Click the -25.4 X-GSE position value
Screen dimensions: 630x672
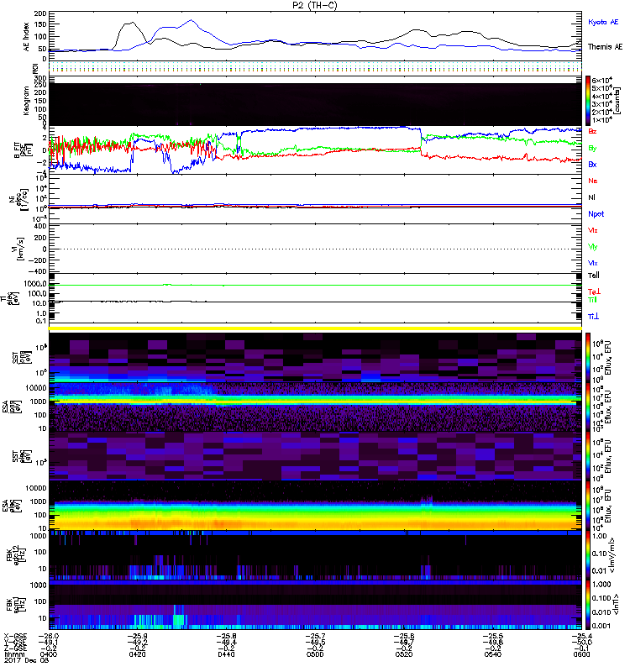tap(581, 636)
